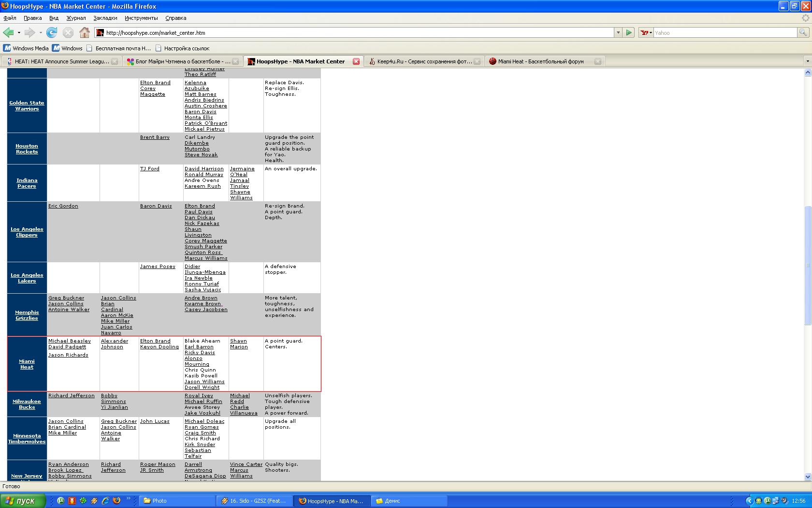Open the Бесплатная почта bookmark

pos(118,48)
